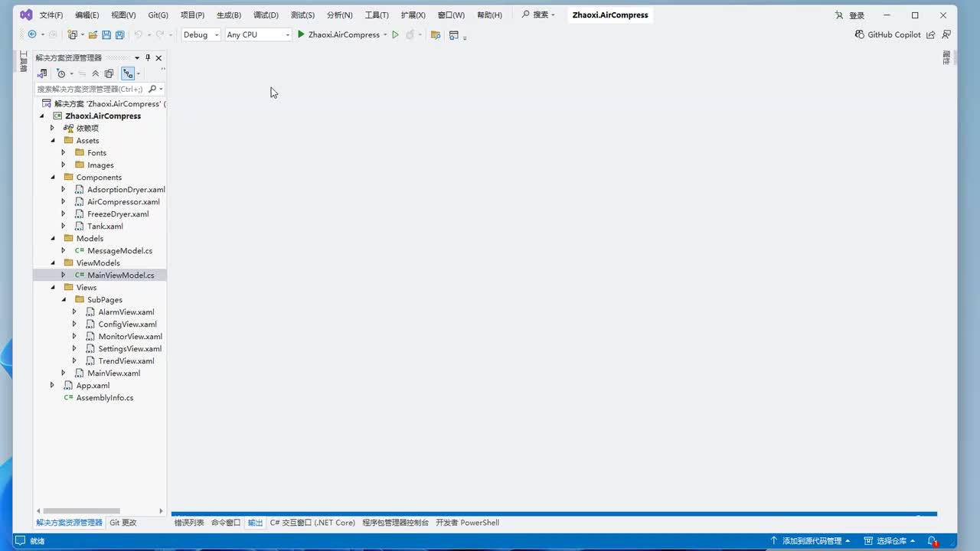Collapse the Assets folder

(x=53, y=141)
